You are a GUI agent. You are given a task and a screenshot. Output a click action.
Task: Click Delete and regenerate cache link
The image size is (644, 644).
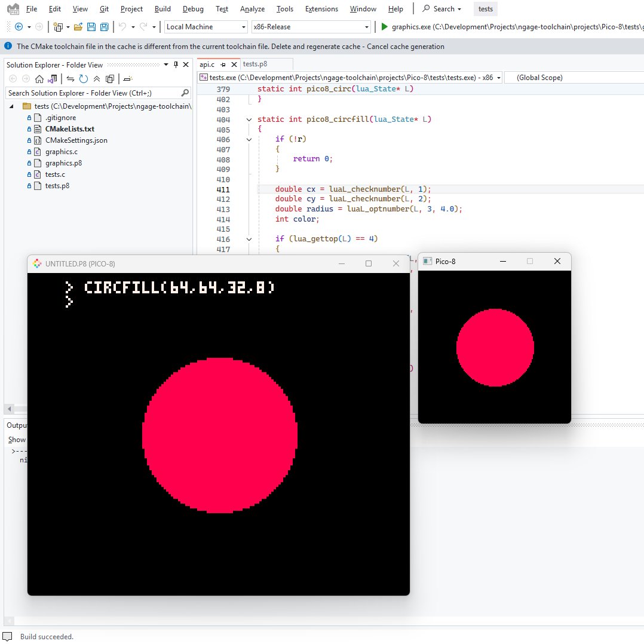pos(316,47)
